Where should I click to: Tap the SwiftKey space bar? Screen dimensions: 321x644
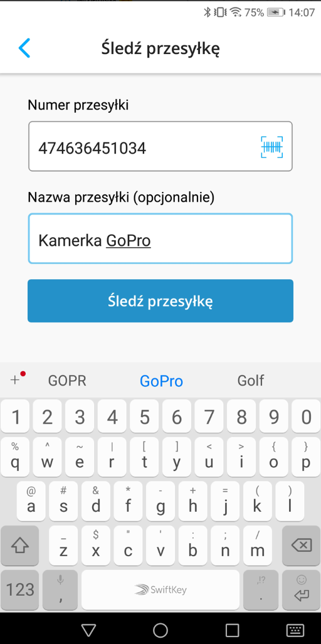[160, 590]
